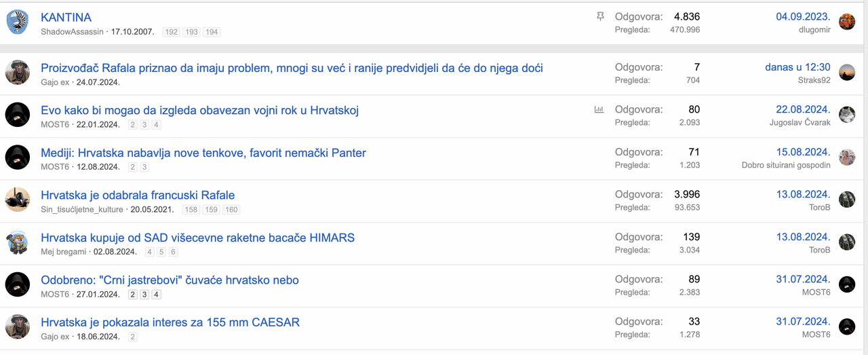Click MOST6's avatar in the Crni jastrebovi row
Viewport: 868px width, 355px height.
click(18, 284)
